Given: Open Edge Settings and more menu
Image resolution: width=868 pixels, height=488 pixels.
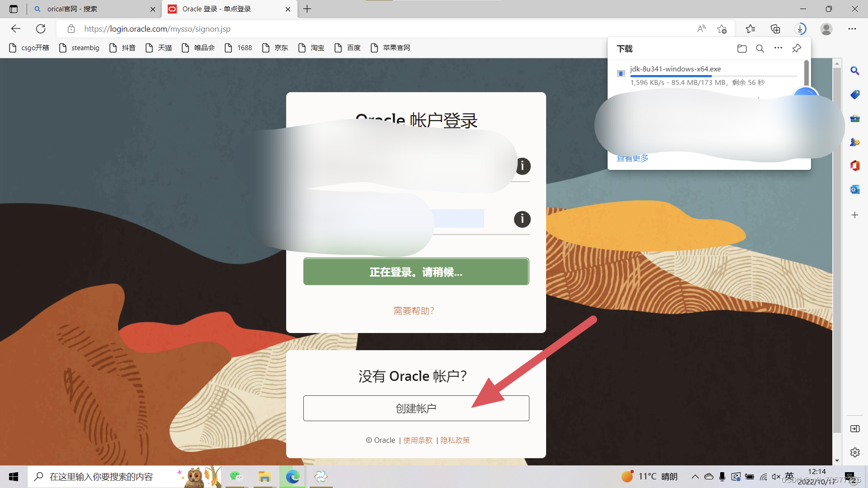Looking at the screenshot, I should [x=852, y=29].
